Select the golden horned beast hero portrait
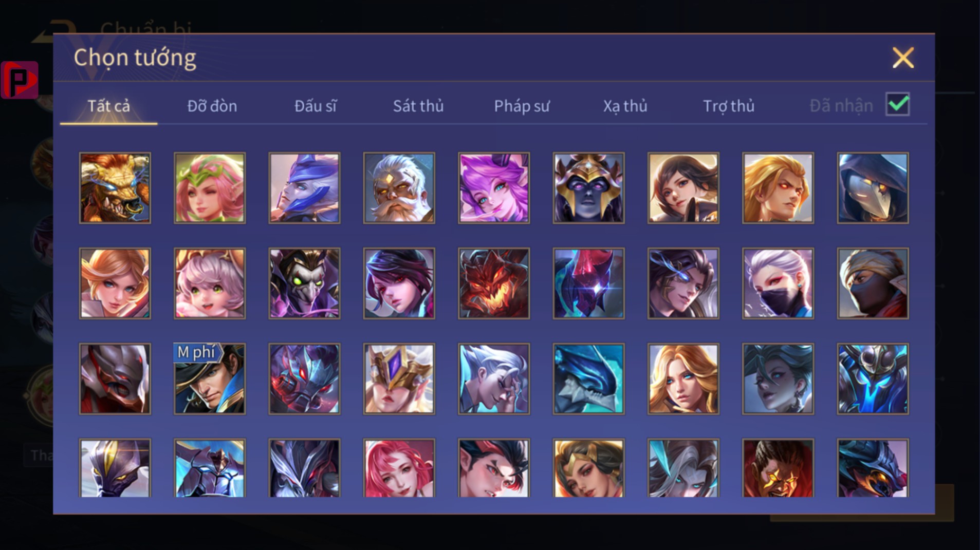The width and height of the screenshot is (980, 550). pos(115,188)
